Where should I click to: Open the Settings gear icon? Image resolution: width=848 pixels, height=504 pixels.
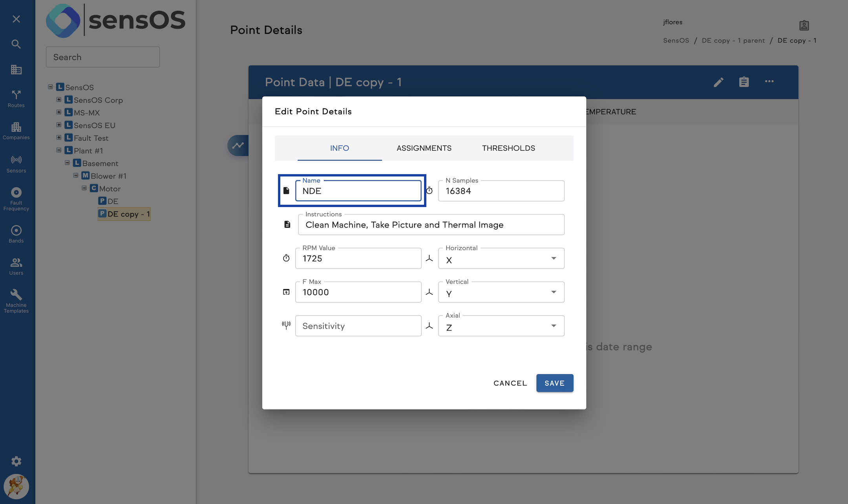click(x=16, y=461)
